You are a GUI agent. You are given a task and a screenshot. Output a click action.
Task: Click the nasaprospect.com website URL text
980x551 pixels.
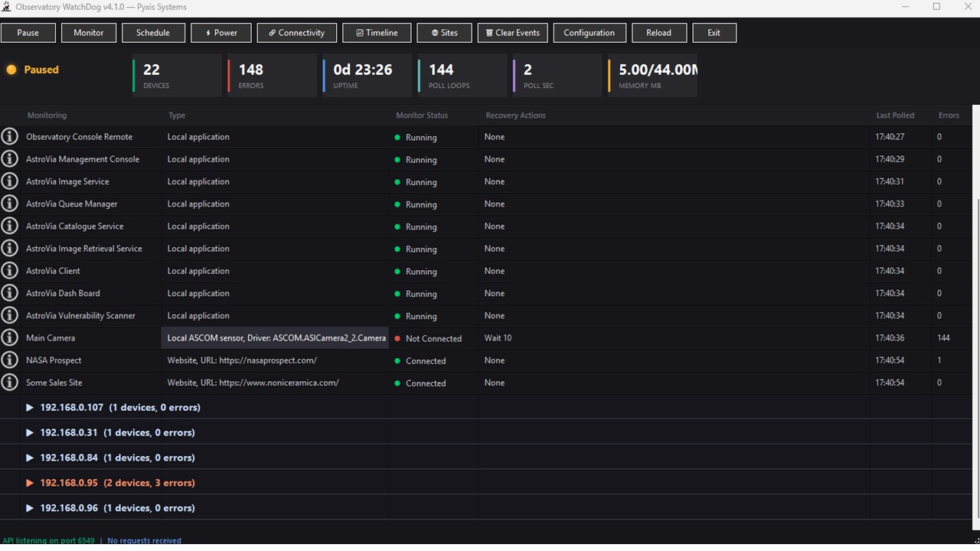[x=268, y=360]
